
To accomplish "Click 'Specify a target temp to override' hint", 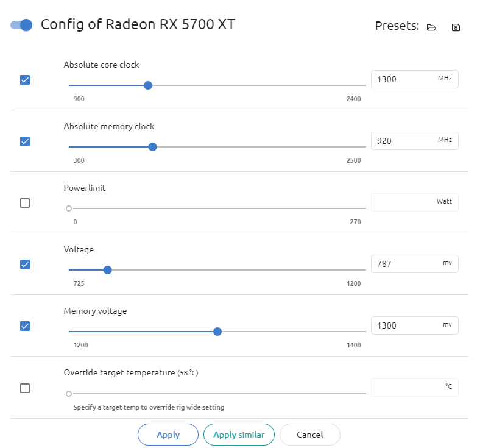I will [x=149, y=407].
